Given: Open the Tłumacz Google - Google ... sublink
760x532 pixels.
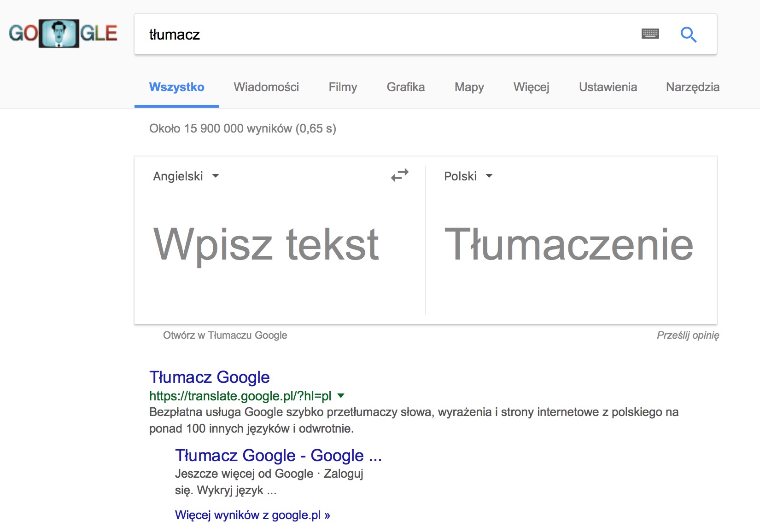Looking at the screenshot, I should click(x=278, y=456).
